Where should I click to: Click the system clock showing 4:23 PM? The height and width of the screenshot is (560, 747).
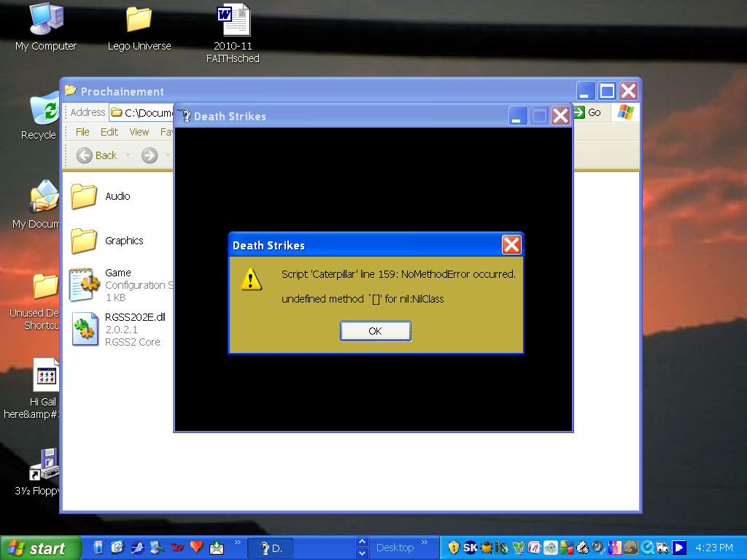(713, 548)
